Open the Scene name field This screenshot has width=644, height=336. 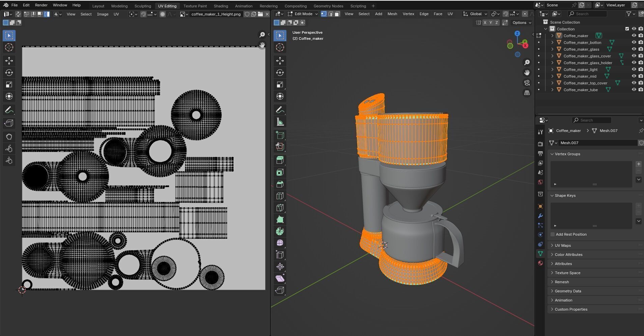558,5
